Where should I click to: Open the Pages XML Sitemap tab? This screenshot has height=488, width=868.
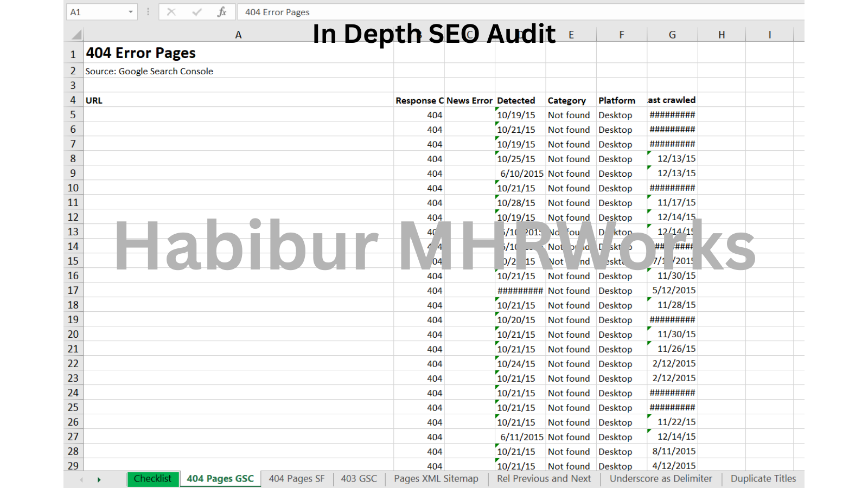(x=436, y=479)
